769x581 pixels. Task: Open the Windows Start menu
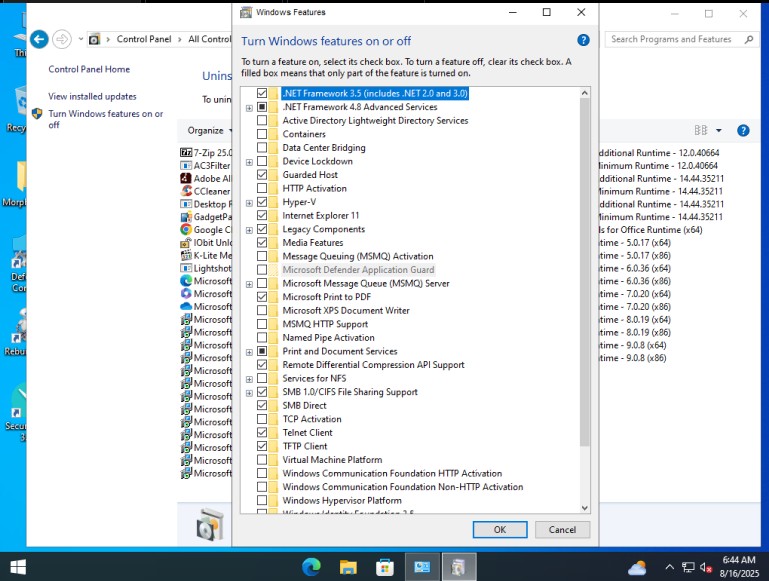[x=18, y=567]
